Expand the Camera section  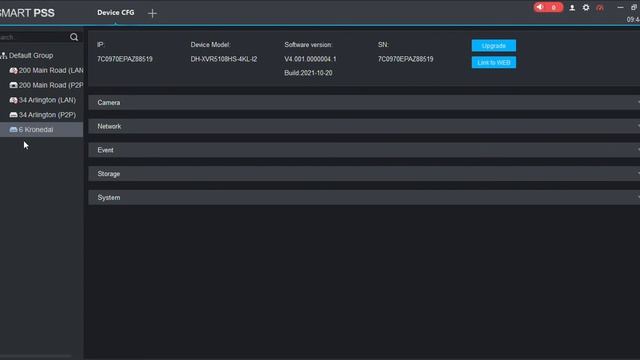coord(364,102)
